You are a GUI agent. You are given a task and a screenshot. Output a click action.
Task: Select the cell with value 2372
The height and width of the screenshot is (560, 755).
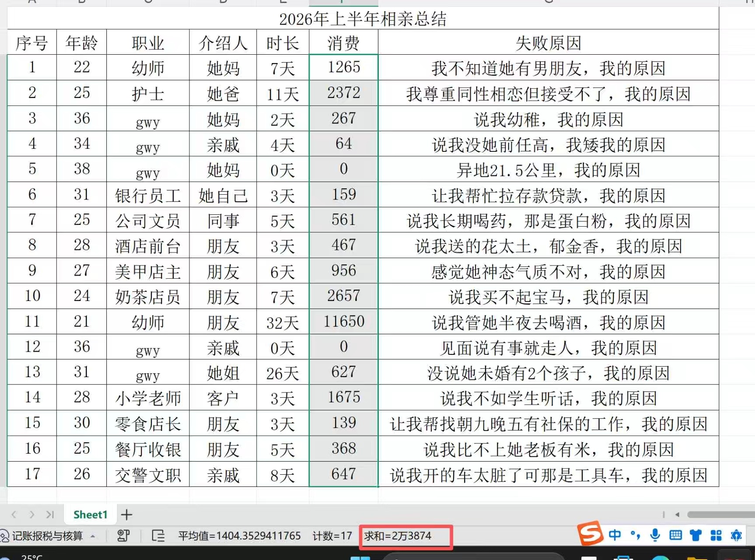pos(344,93)
